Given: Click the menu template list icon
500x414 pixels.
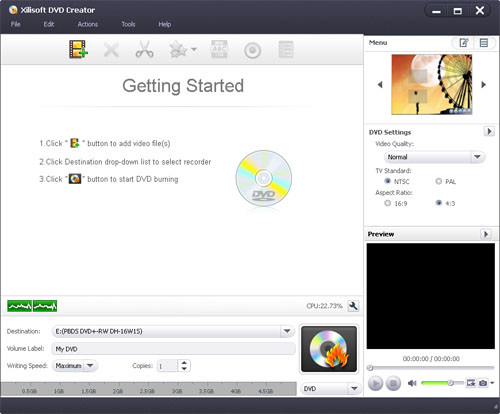Looking at the screenshot, I should 484,43.
